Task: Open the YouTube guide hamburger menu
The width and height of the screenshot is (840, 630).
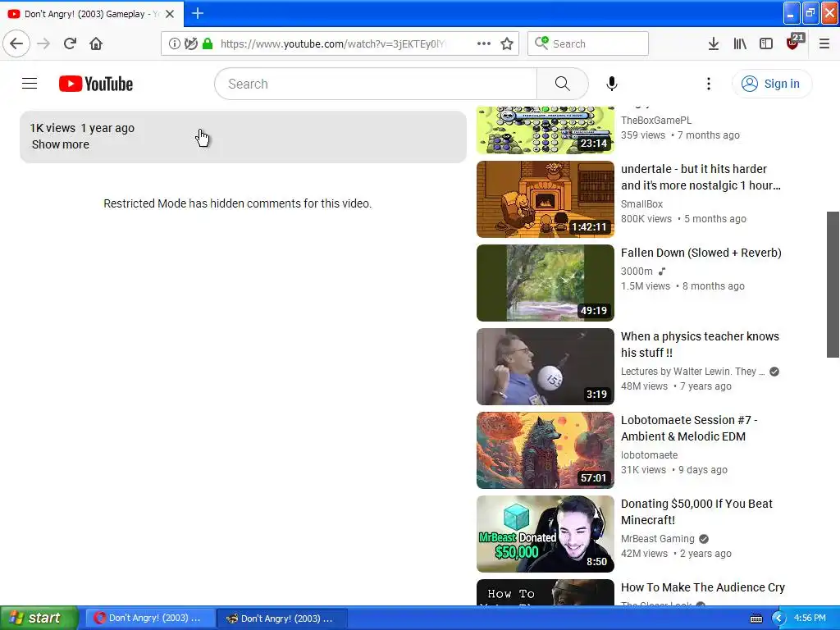Action: tap(30, 84)
